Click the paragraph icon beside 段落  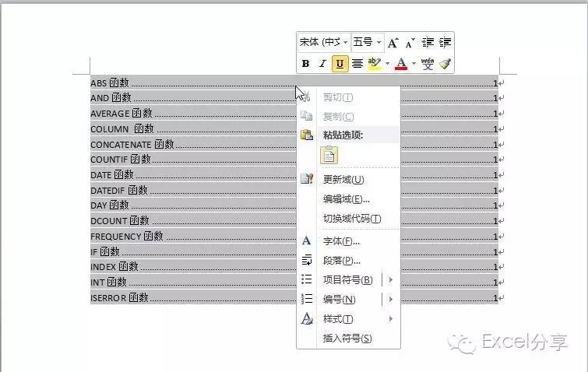[307, 260]
